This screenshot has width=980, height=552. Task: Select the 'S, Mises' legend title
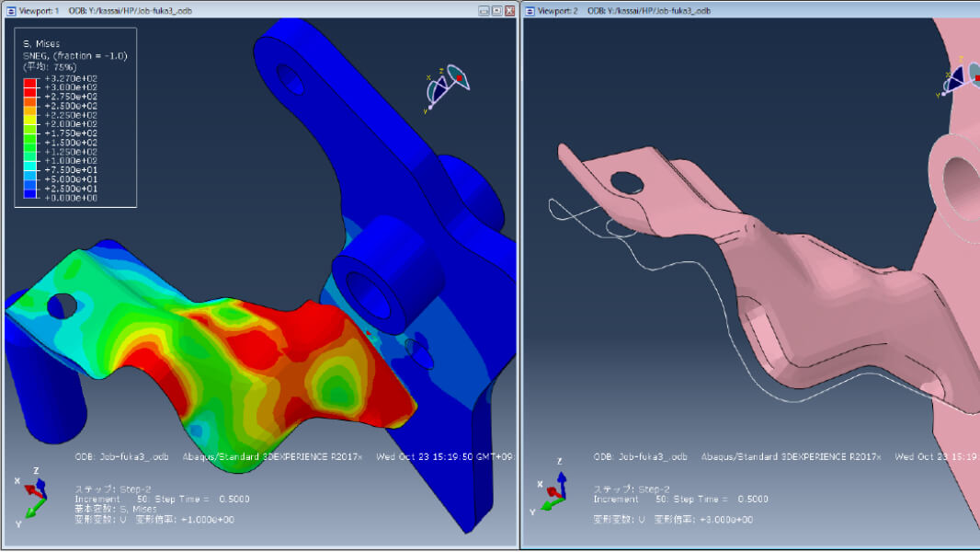(x=41, y=43)
